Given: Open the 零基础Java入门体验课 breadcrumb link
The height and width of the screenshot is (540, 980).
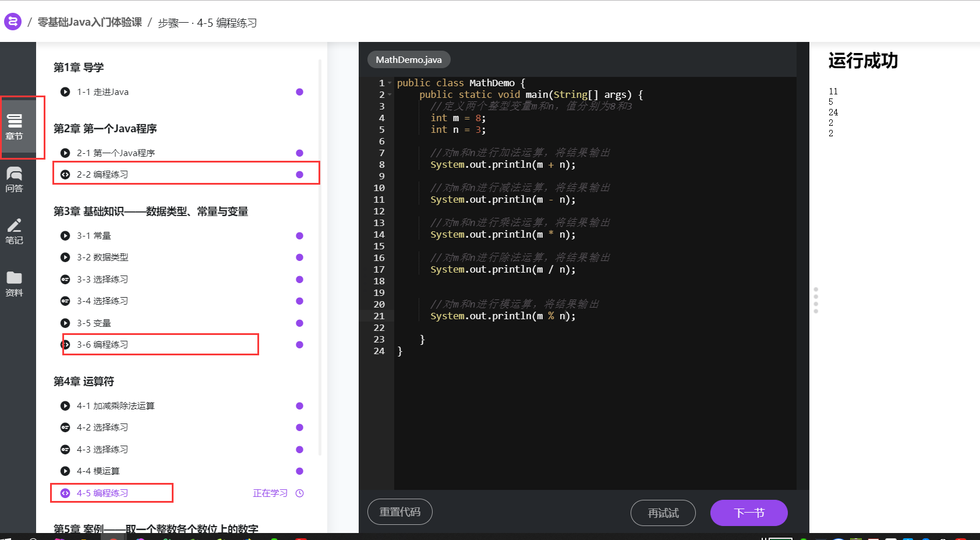Looking at the screenshot, I should pyautogui.click(x=90, y=22).
